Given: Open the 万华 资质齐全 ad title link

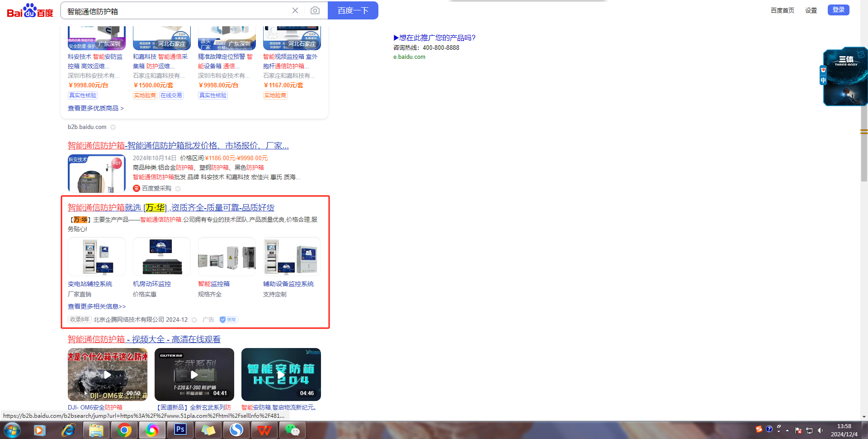Looking at the screenshot, I should point(171,207).
